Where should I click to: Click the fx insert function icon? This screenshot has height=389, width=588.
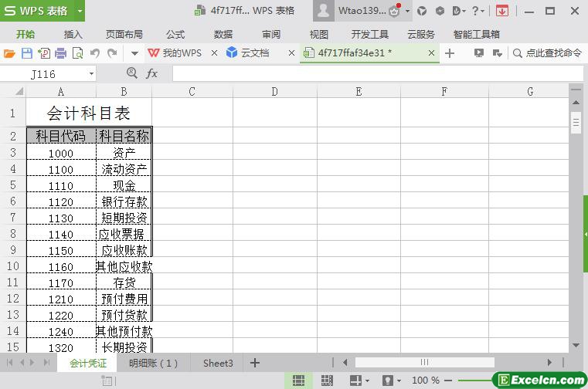pos(151,73)
